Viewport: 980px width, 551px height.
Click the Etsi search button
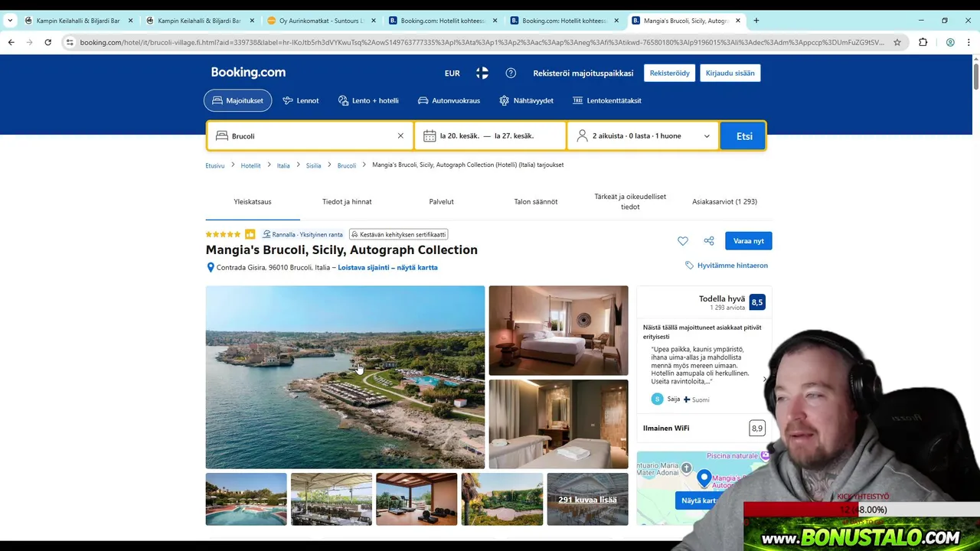[x=744, y=136]
